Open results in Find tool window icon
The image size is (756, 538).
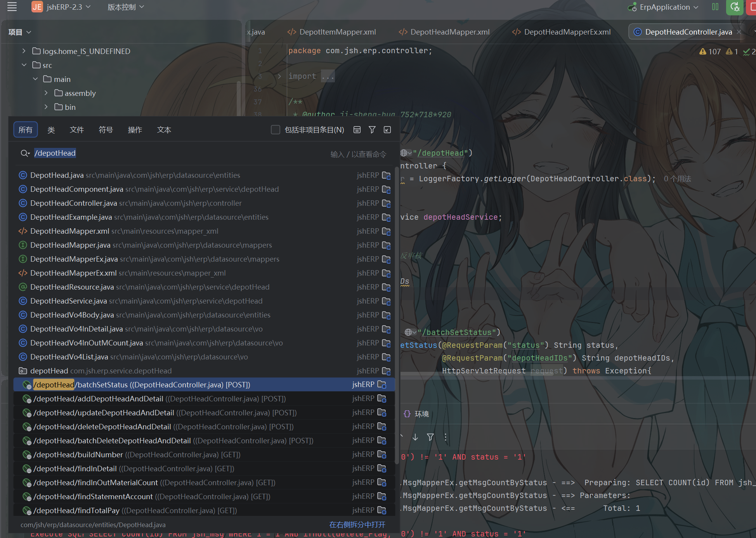pyautogui.click(x=387, y=130)
